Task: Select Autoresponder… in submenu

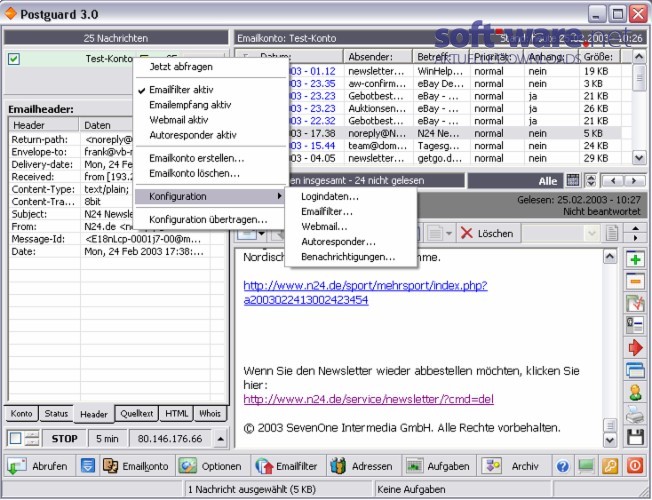Action: point(351,242)
